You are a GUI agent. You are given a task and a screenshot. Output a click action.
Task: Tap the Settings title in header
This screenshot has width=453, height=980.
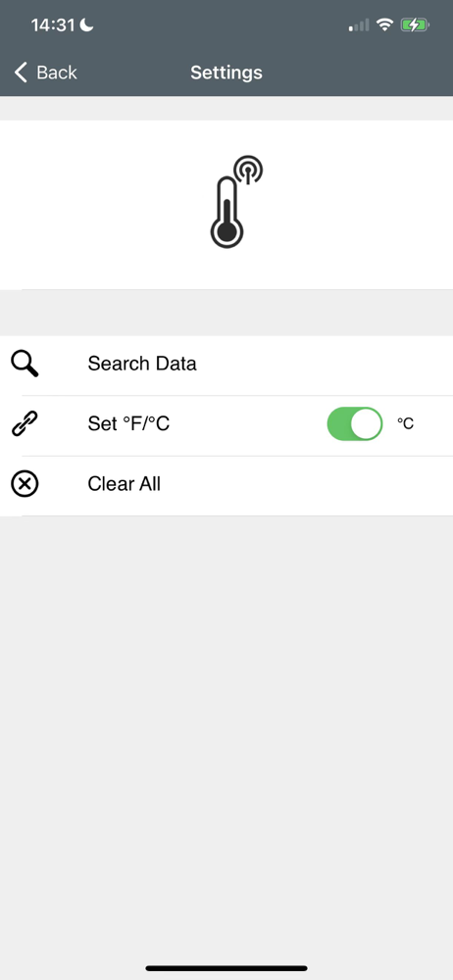point(226,73)
